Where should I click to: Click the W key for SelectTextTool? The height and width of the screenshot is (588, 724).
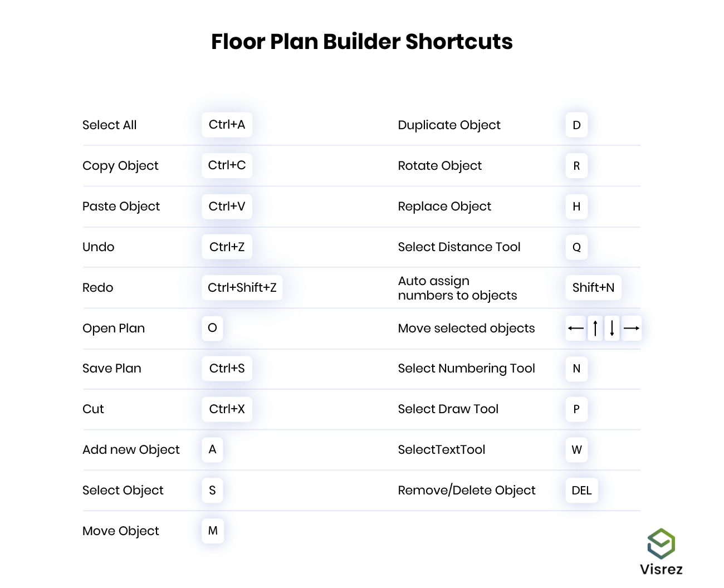point(576,450)
